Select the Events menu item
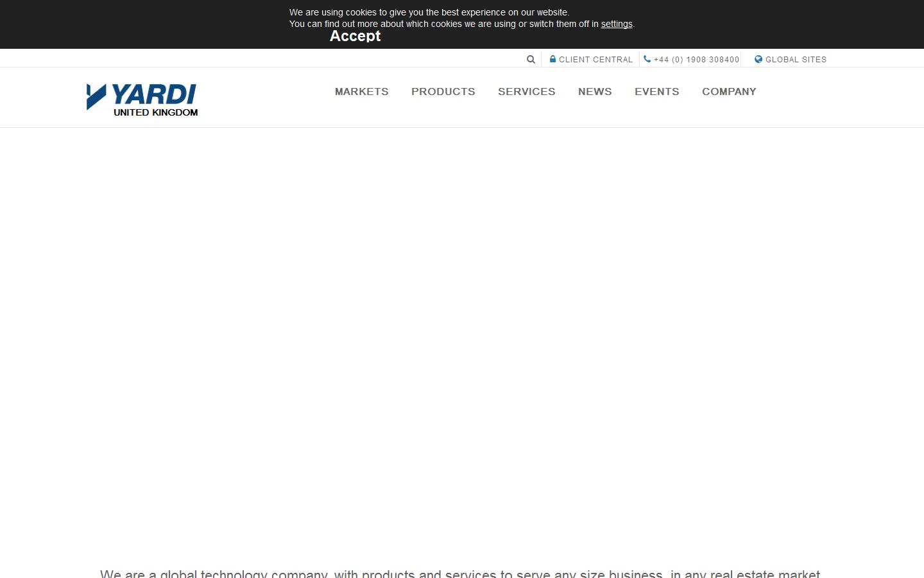Viewport: 924px width, 578px height. point(656,92)
